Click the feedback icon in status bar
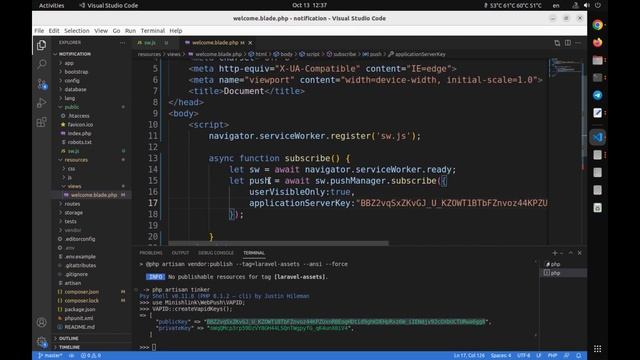640x360 pixels. point(567,356)
